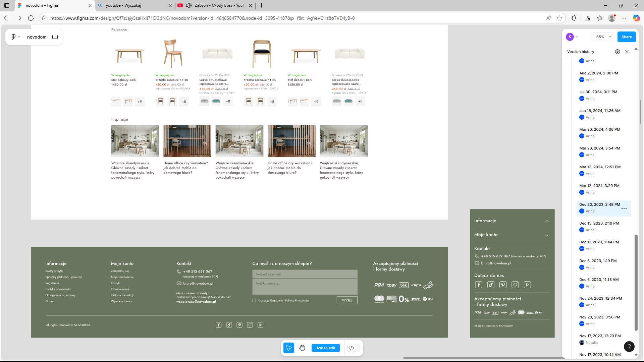The width and height of the screenshot is (644, 362).
Task: Open the help question mark button
Action: click(629, 347)
